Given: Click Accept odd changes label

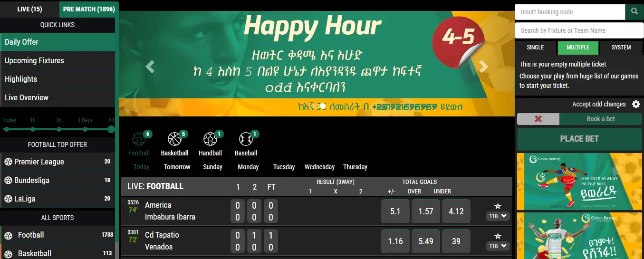Looking at the screenshot, I should (x=599, y=104).
